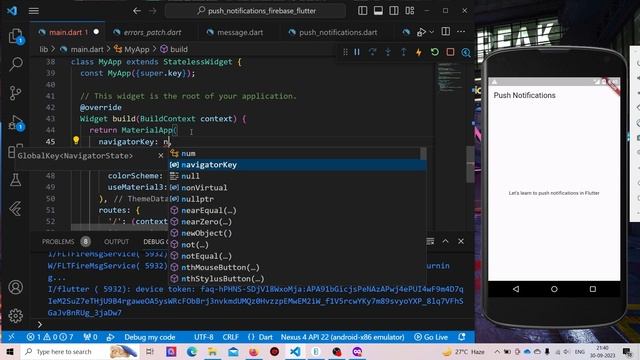This screenshot has width=640, height=360.
Task: Change the UTF-8 file encoding
Action: tap(204, 338)
